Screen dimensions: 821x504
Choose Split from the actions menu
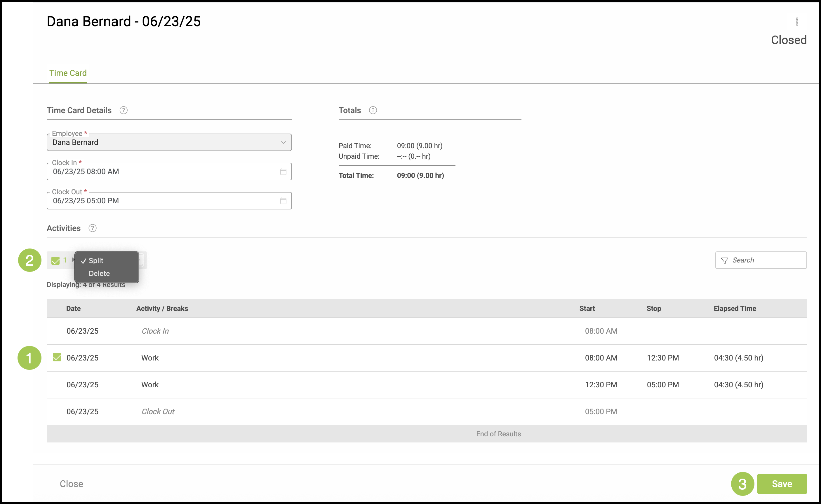96,261
